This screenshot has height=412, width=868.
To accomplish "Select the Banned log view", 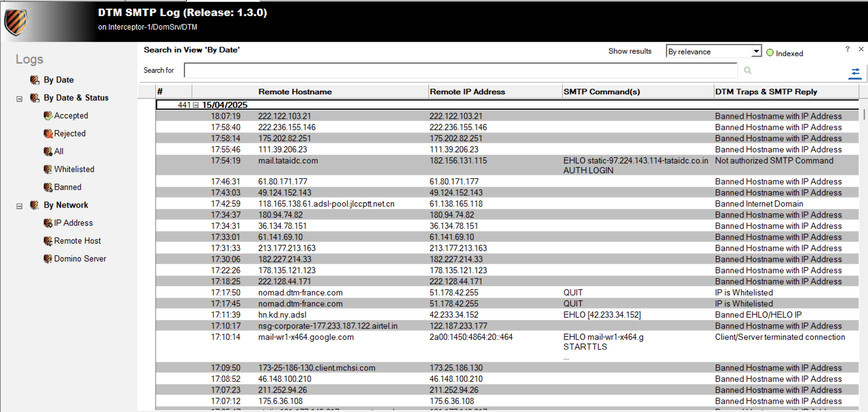I will point(68,187).
